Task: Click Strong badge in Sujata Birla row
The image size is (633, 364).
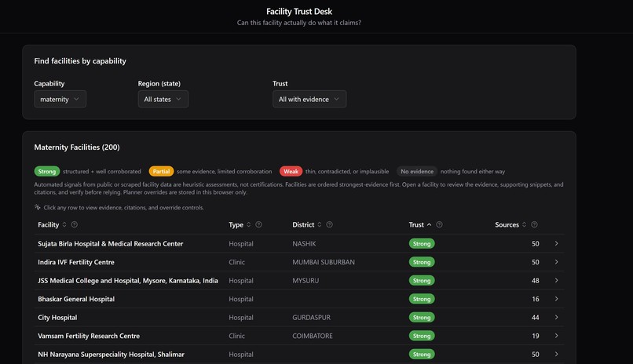Action: pos(422,243)
